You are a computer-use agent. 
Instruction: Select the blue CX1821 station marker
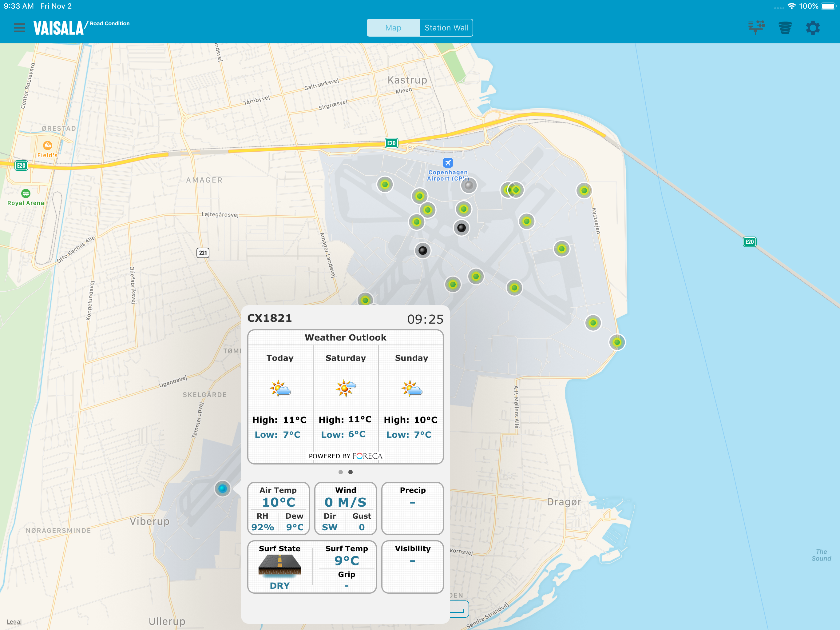pos(223,488)
